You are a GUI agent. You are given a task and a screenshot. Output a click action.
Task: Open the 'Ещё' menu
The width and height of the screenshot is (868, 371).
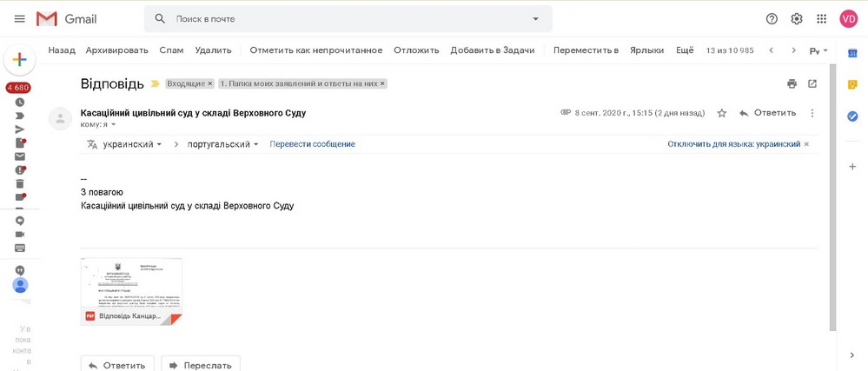(685, 50)
